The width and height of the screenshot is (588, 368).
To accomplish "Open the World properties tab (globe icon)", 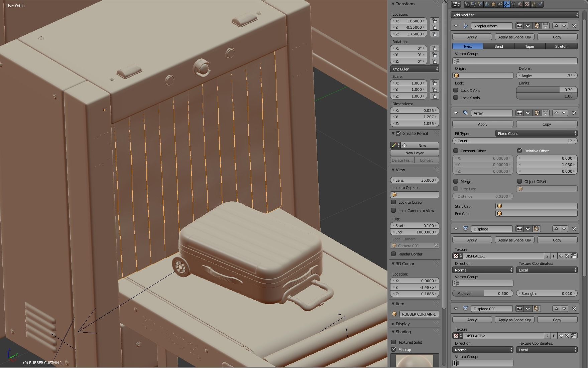I will tap(487, 4).
